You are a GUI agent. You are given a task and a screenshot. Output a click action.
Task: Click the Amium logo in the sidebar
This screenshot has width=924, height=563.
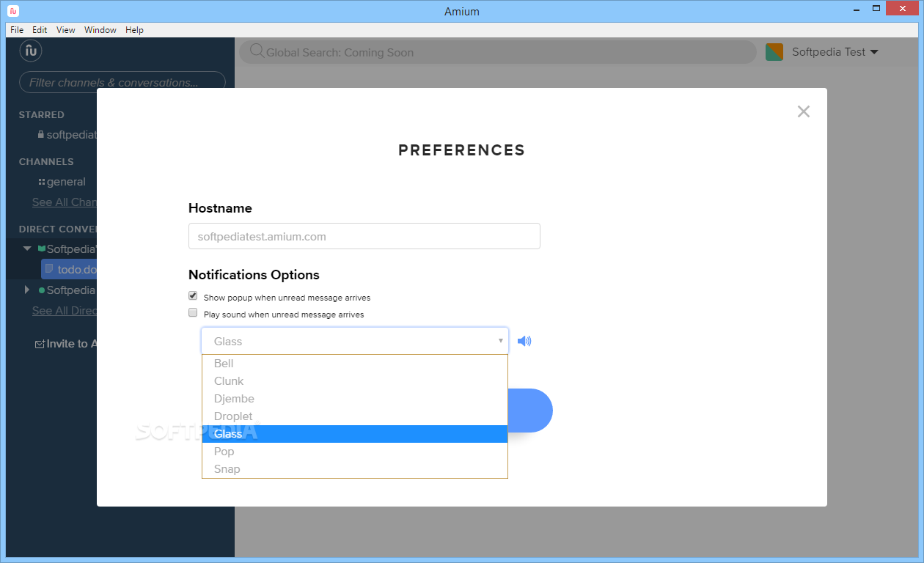pos(30,51)
